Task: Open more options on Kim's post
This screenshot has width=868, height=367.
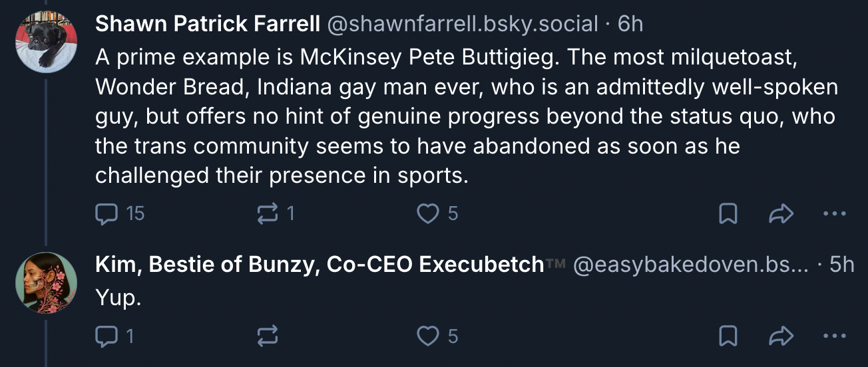Action: click(x=834, y=337)
